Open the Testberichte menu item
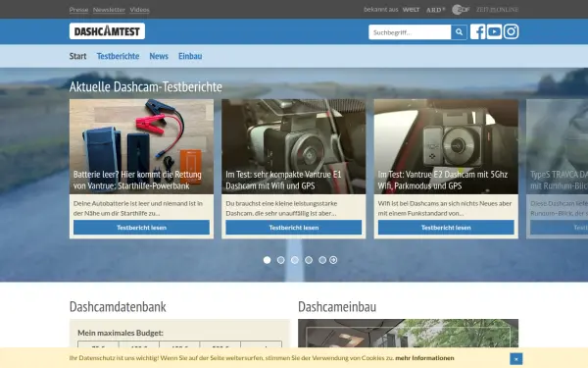The width and height of the screenshot is (588, 368). 118,56
